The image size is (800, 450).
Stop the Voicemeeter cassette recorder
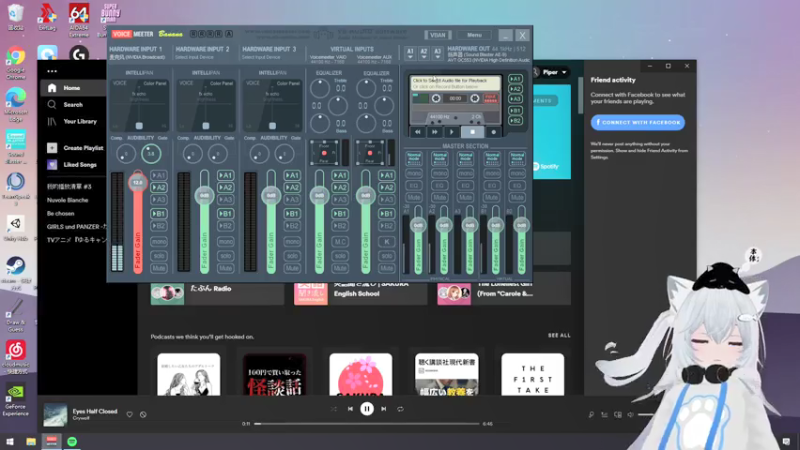472,132
